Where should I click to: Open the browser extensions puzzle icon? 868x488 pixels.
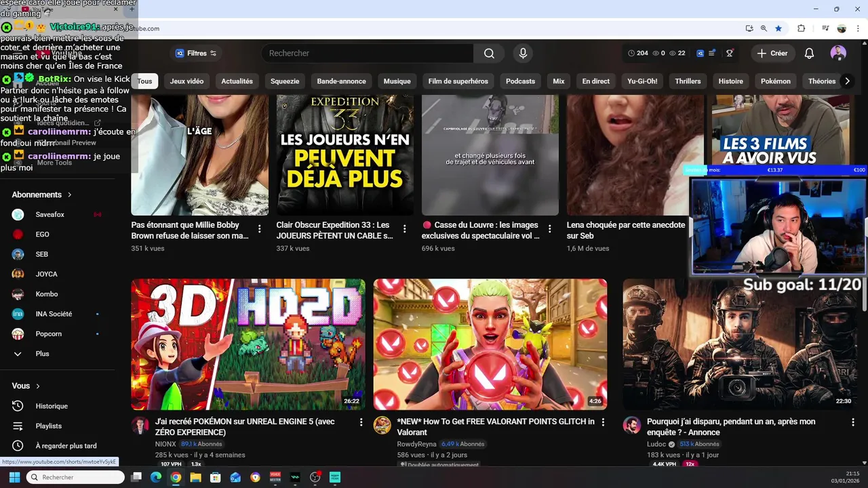pyautogui.click(x=801, y=28)
